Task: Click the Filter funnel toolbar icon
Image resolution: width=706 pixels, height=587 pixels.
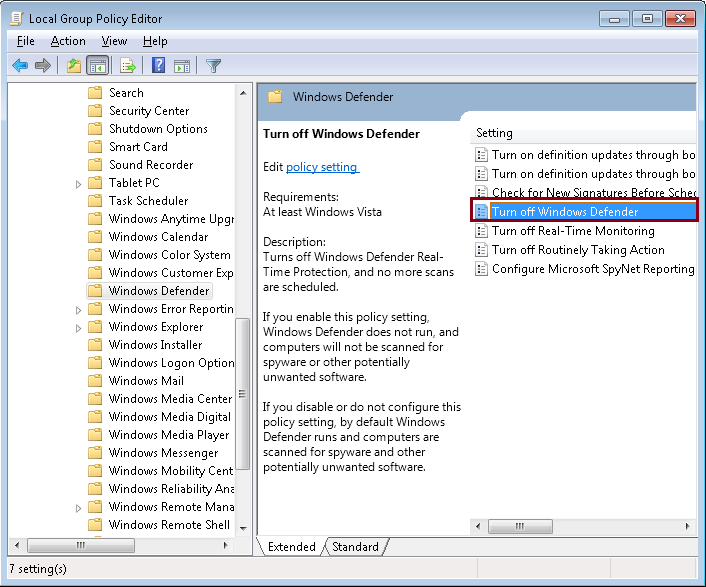Action: click(213, 66)
